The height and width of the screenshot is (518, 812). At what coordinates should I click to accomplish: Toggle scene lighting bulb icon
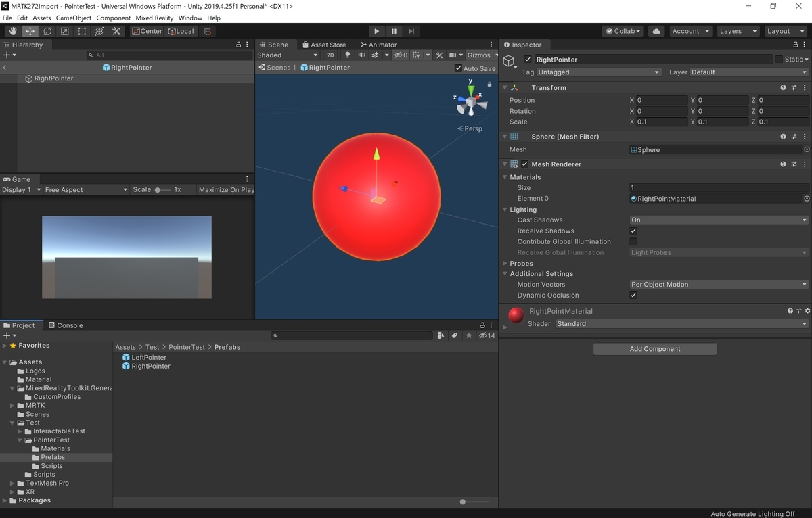(x=348, y=55)
